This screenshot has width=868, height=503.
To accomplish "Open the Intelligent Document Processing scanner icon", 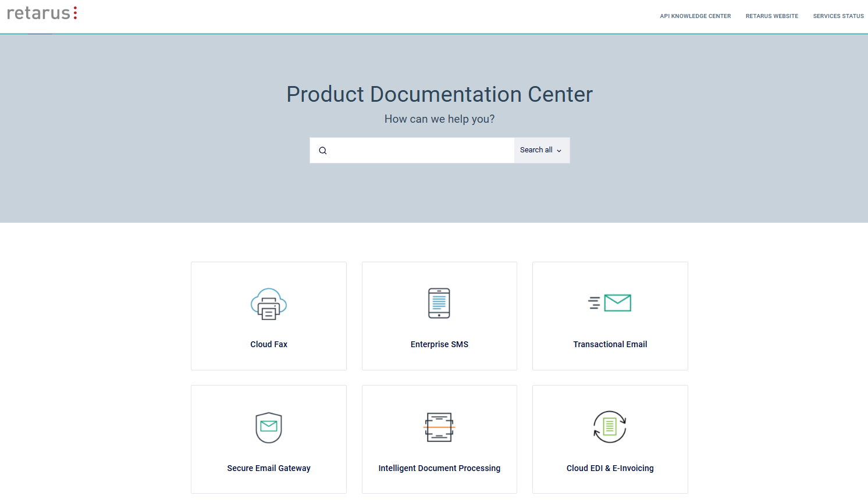I will tap(439, 427).
